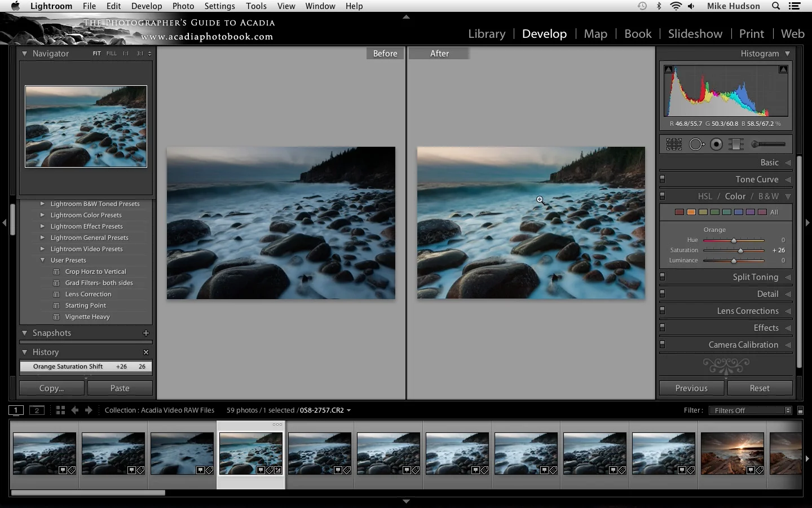Screen dimensions: 812x508
Task: Apply the Vignette Heavy preset
Action: coord(87,317)
